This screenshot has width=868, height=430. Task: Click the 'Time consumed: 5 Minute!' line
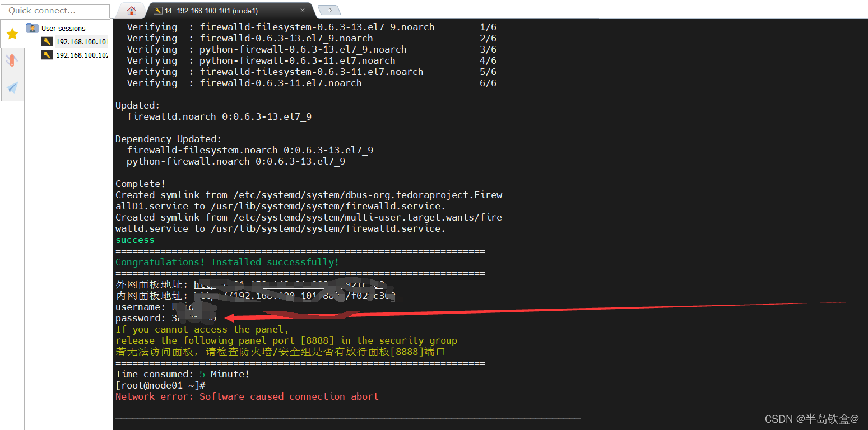(183, 374)
